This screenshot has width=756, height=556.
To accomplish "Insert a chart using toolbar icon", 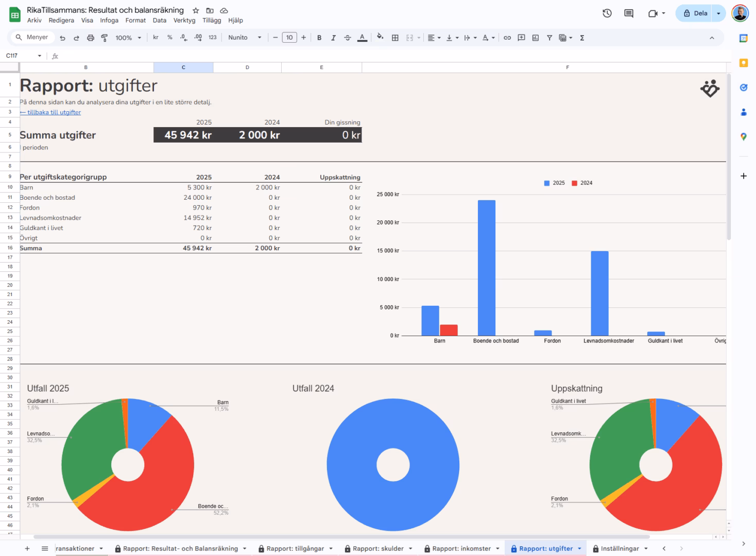I will tap(536, 38).
